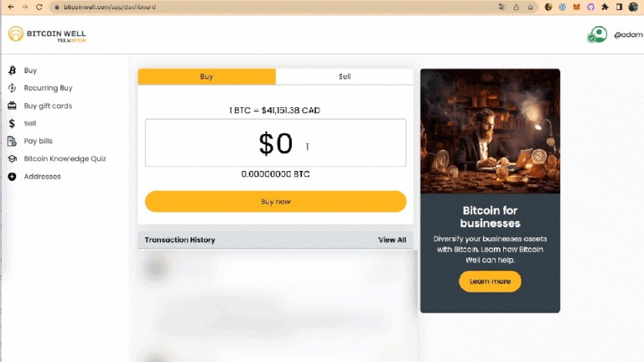This screenshot has width=644, height=362.
Task: Click the Buy now button
Action: click(276, 201)
